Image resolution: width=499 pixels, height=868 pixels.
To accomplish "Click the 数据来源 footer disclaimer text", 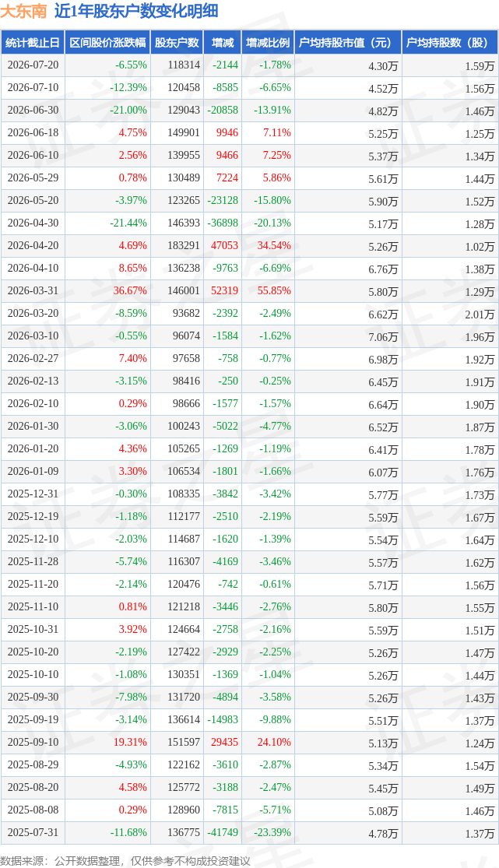I will point(125,861).
